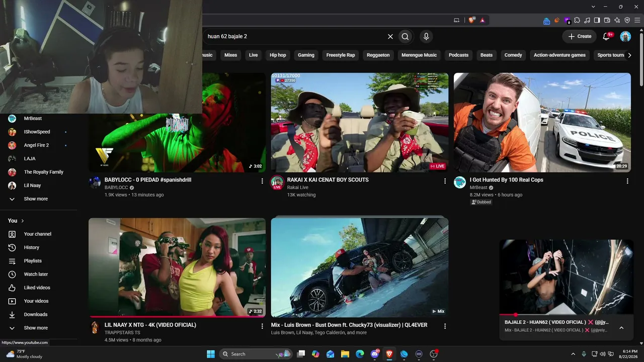
Task: Open the Rakai Live channel avatar
Action: click(277, 183)
